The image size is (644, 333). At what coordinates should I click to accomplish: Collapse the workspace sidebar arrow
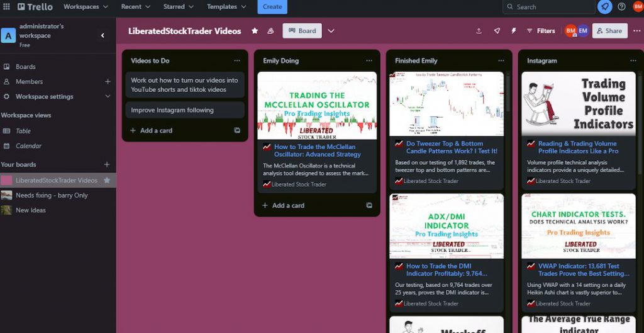(x=103, y=35)
